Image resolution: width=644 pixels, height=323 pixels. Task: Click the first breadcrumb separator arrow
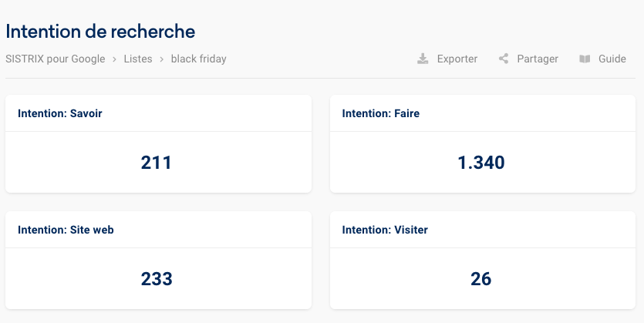click(114, 59)
